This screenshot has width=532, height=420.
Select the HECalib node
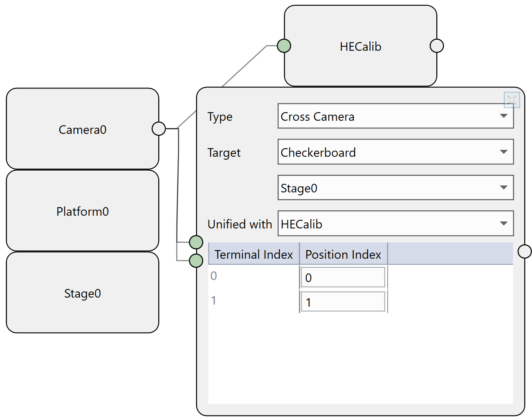pos(360,46)
